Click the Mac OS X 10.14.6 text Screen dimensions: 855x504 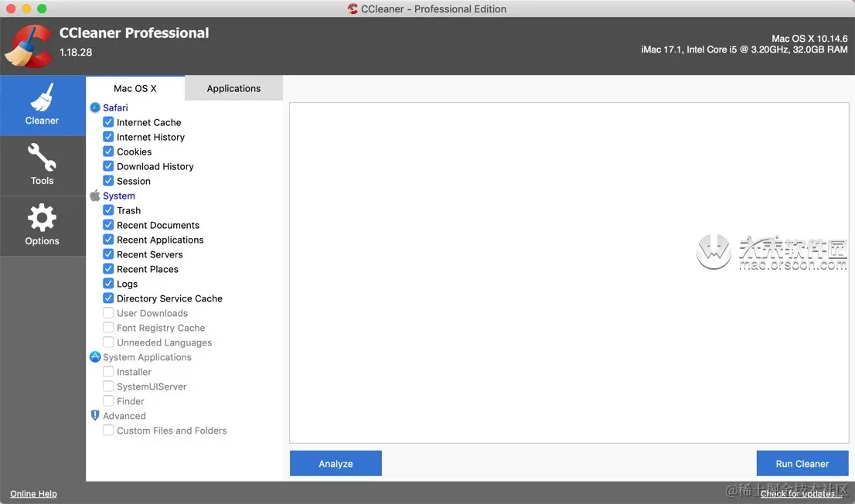pyautogui.click(x=809, y=39)
